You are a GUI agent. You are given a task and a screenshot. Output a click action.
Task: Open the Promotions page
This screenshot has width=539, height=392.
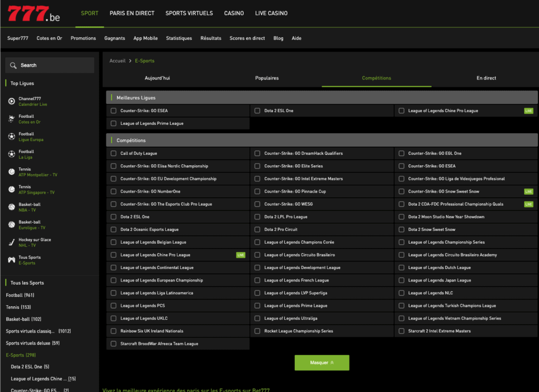click(83, 38)
